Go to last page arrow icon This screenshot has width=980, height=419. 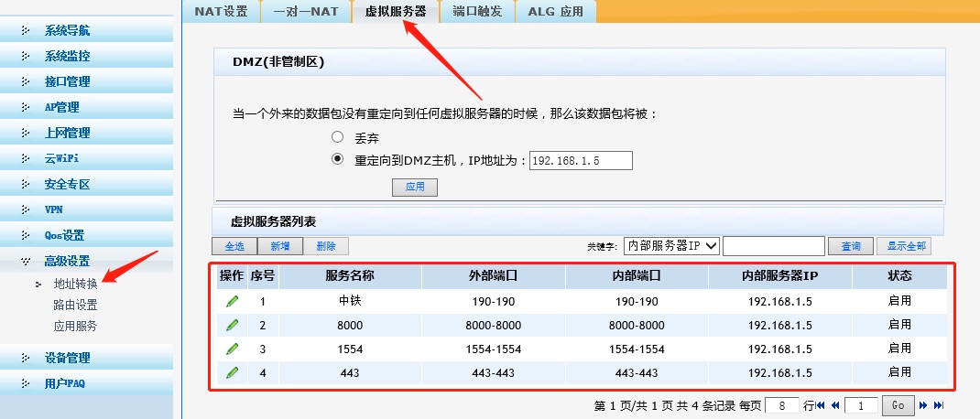click(938, 405)
